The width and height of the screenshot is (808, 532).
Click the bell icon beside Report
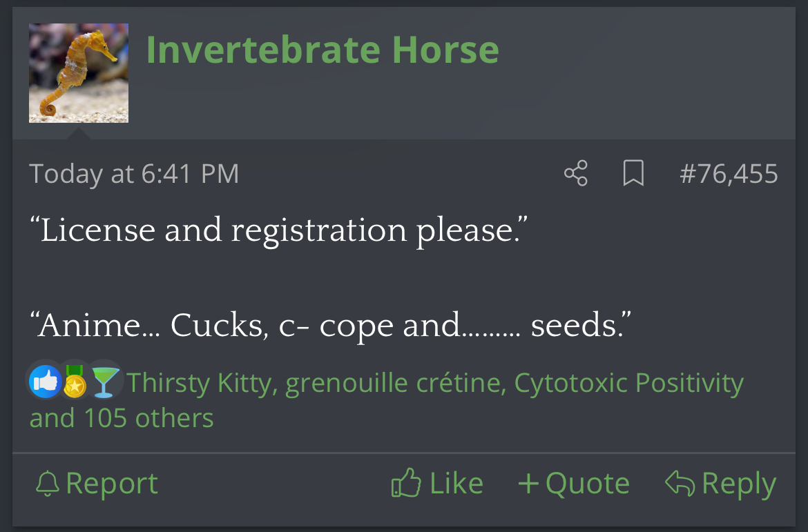click(x=48, y=484)
